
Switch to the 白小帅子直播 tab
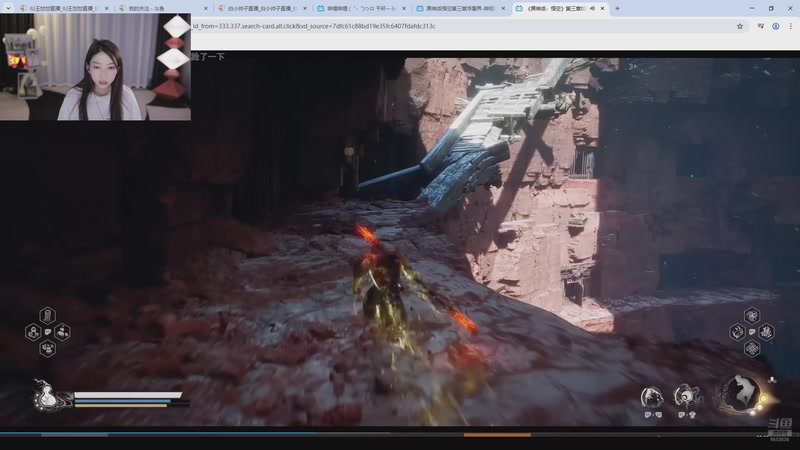262,8
